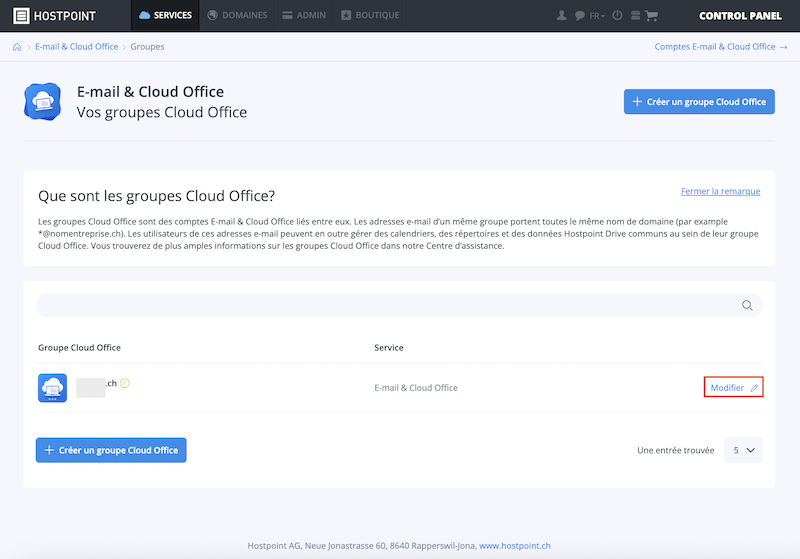Viewport: 800px width, 559px height.
Task: Click the user account icon
Action: coord(561,15)
